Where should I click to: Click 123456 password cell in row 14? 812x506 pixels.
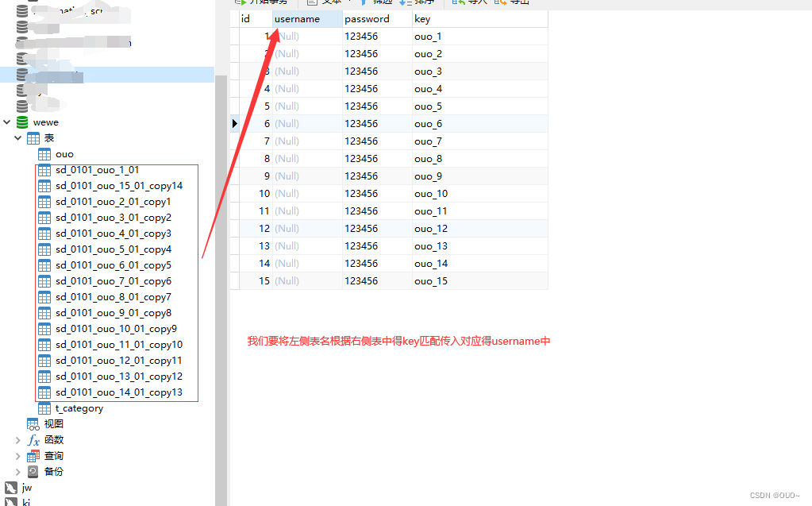click(x=378, y=264)
